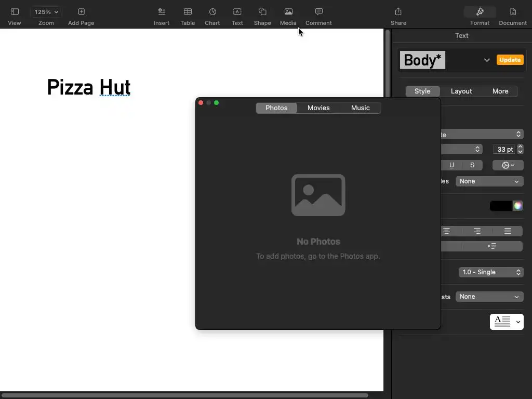532x399 pixels.
Task: Open the font typeface dropdown
Action: (461, 149)
